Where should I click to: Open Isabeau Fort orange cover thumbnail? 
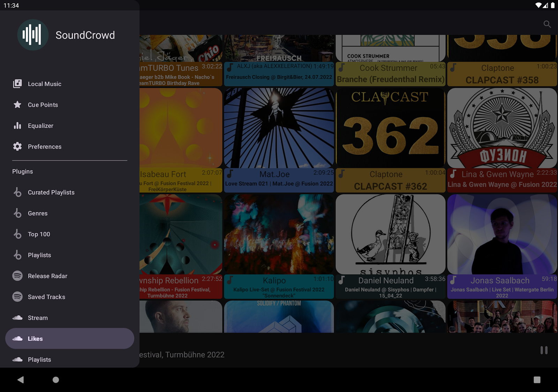tap(181, 128)
